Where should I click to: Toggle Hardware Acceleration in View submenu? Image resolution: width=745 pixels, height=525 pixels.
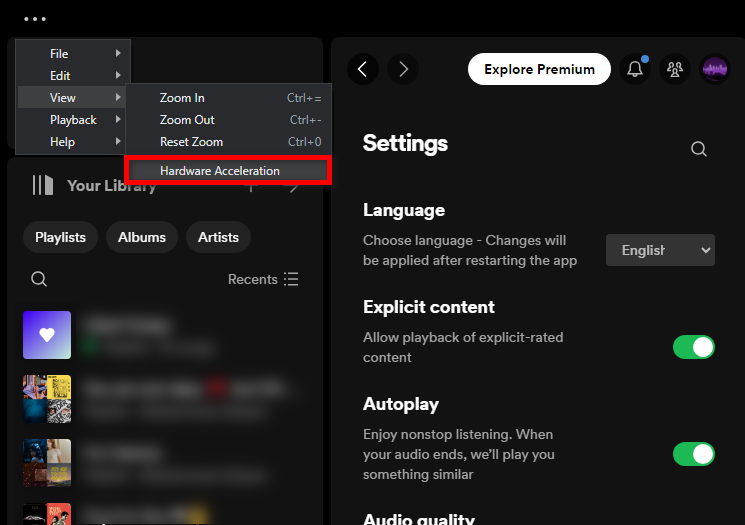coord(228,171)
